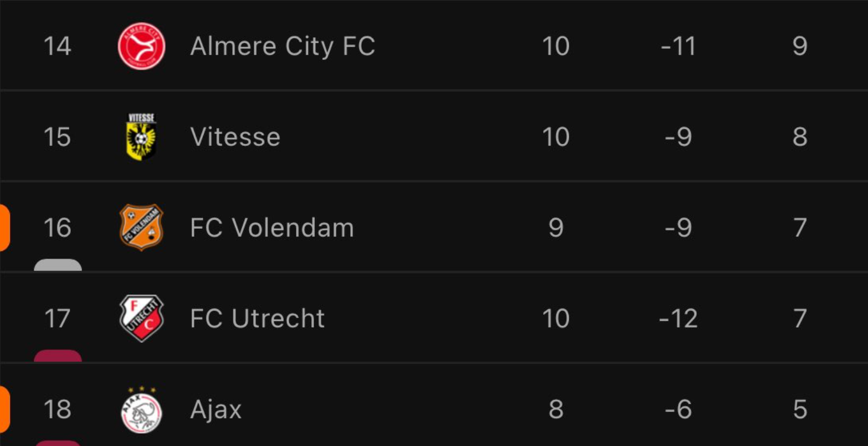Open the Ajax team name
The image size is (868, 446).
pyautogui.click(x=216, y=410)
